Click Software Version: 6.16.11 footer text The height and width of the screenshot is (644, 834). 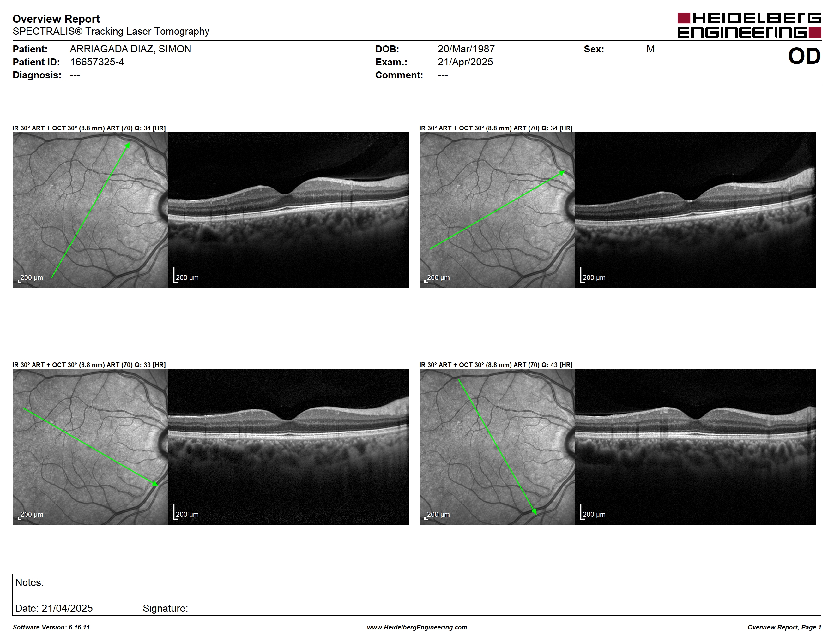click(x=51, y=627)
